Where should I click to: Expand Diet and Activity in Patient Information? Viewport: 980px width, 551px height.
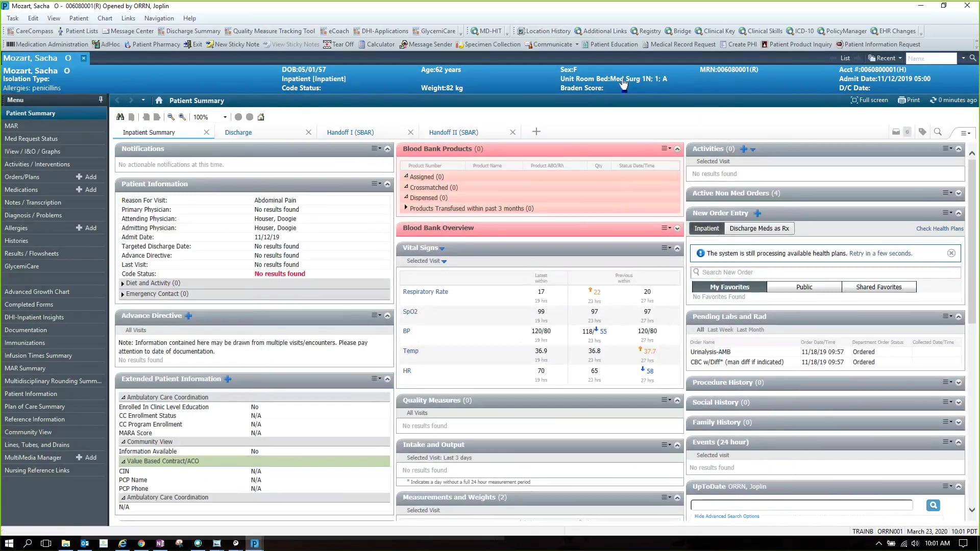122,283
